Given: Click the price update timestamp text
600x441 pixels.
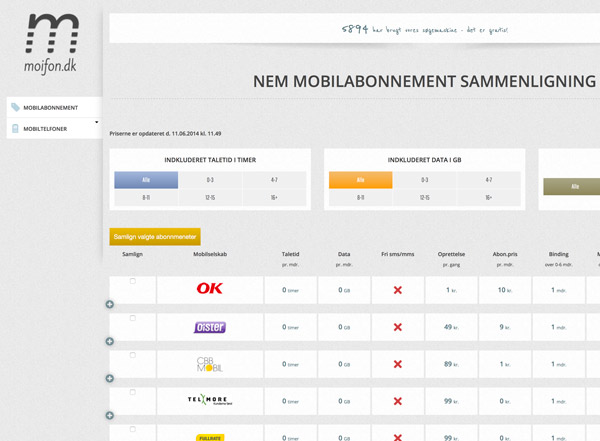Looking at the screenshot, I should [x=165, y=134].
